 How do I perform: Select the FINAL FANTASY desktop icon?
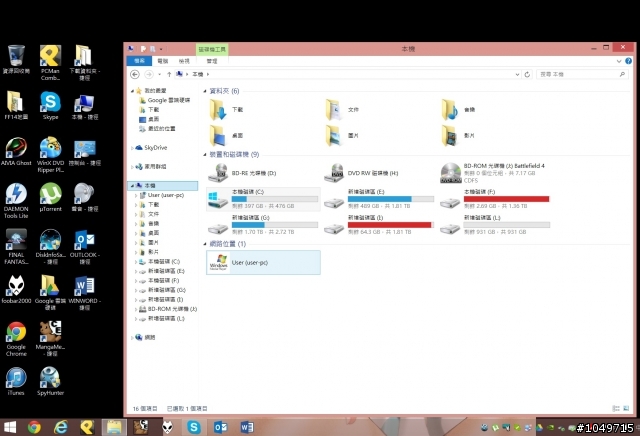[16, 247]
